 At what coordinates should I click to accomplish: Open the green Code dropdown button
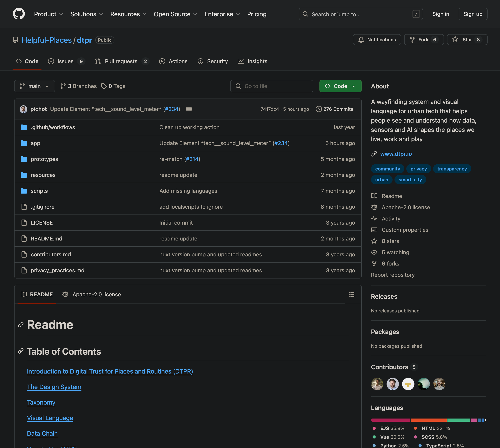[x=340, y=86]
